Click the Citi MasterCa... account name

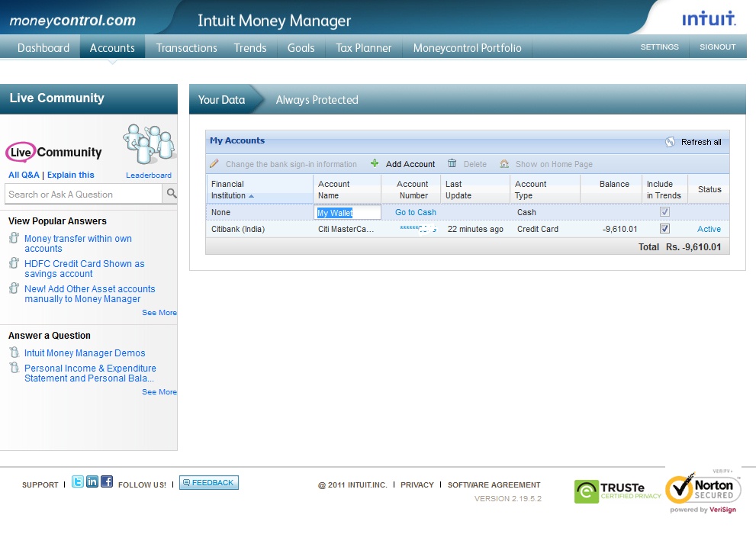coord(346,229)
